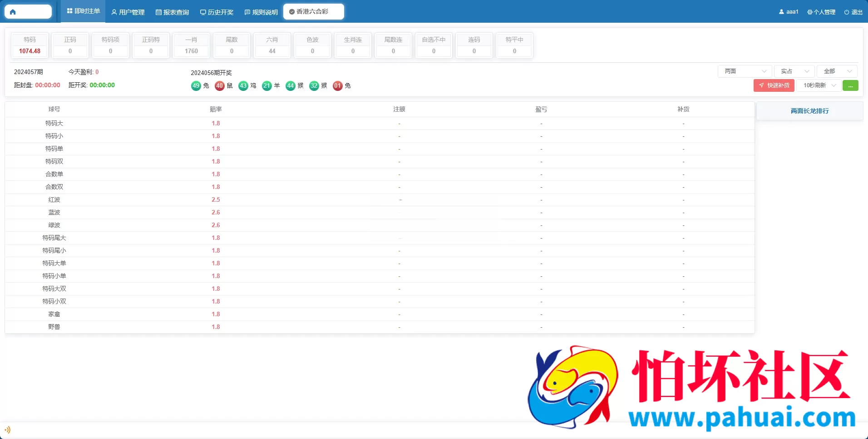The height and width of the screenshot is (439, 868).
Task: Click the 绿波 row
Action: (x=380, y=225)
